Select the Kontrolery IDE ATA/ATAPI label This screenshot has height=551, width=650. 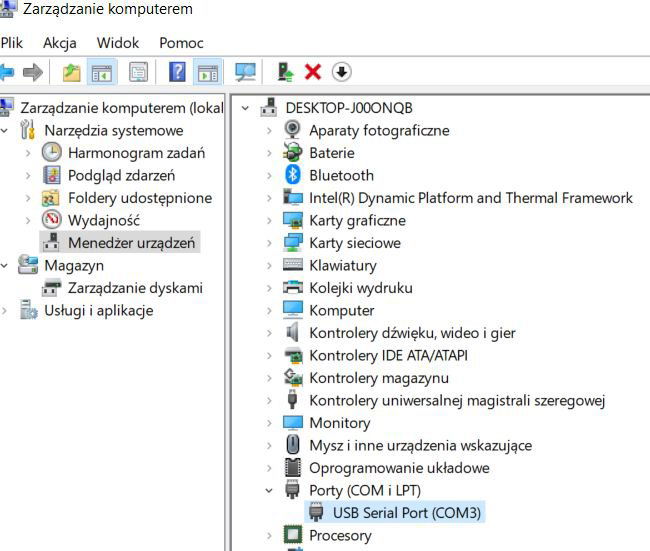(388, 355)
